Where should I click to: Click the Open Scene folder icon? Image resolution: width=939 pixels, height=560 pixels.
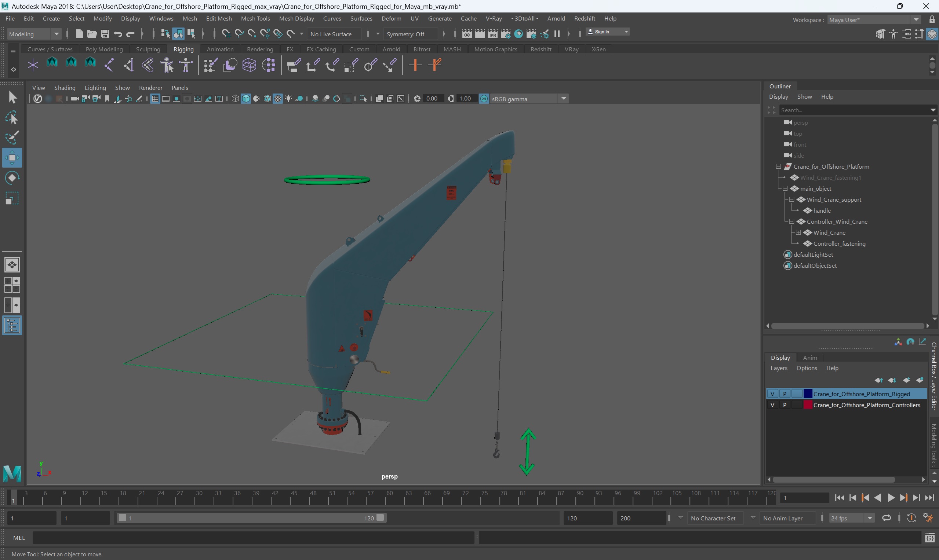coord(92,34)
